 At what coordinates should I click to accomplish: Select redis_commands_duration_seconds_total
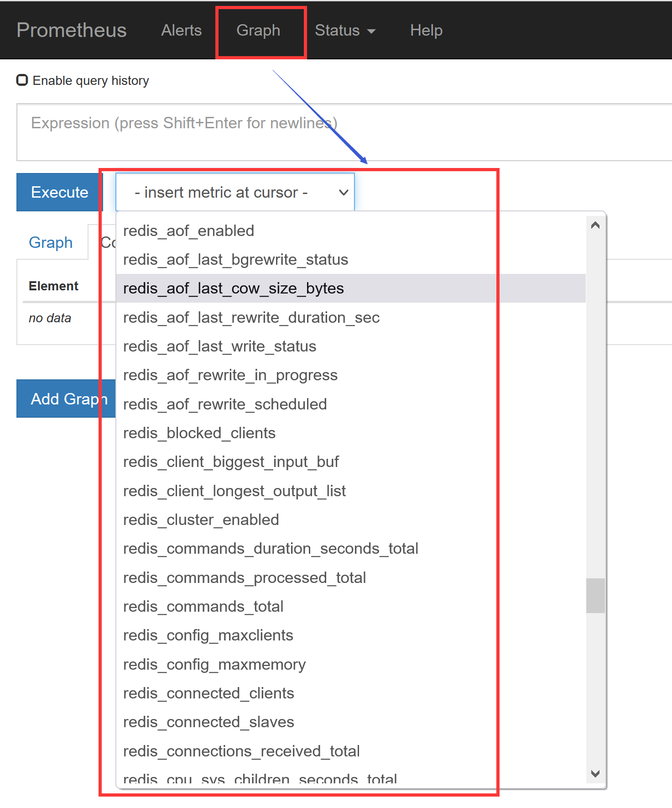click(x=351, y=549)
